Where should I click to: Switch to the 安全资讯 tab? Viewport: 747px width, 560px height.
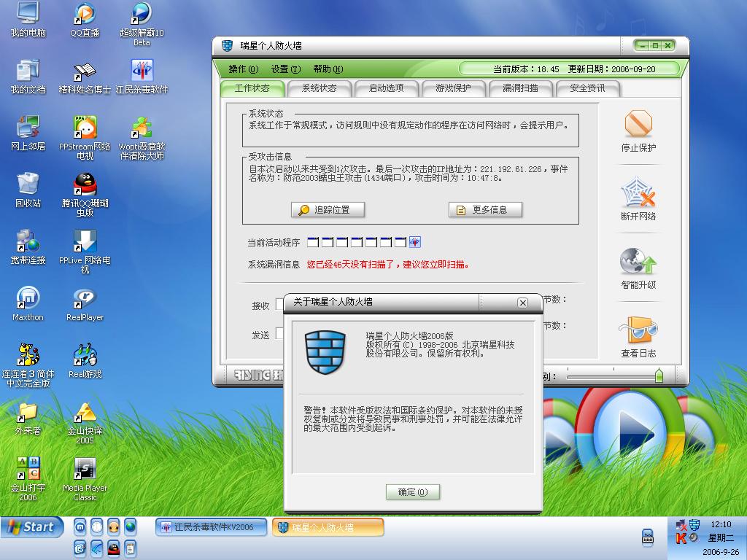point(587,88)
